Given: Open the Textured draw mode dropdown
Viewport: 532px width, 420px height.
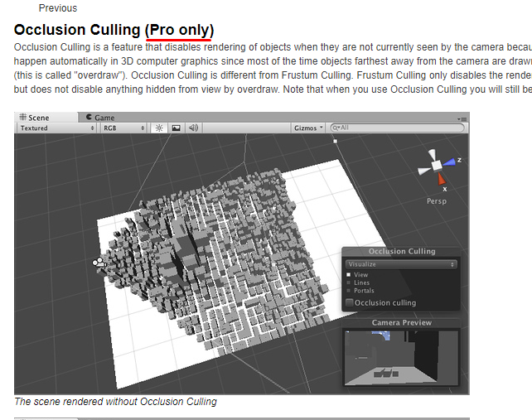Looking at the screenshot, I should point(56,128).
